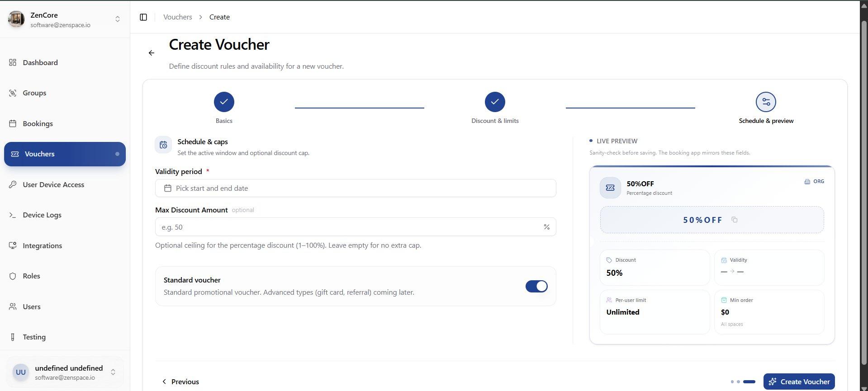Click the Max Discount Amount input
The height and width of the screenshot is (391, 868).
coord(356,227)
